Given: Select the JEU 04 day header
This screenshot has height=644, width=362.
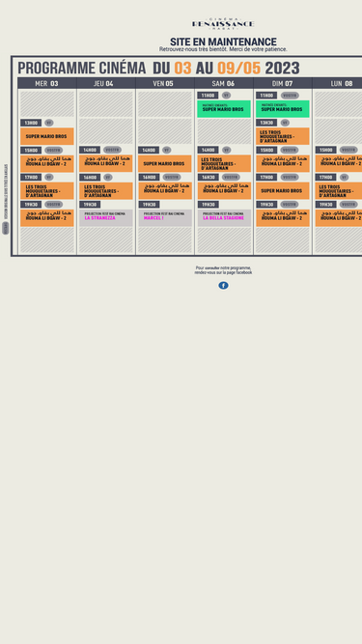Looking at the screenshot, I should coord(106,83).
